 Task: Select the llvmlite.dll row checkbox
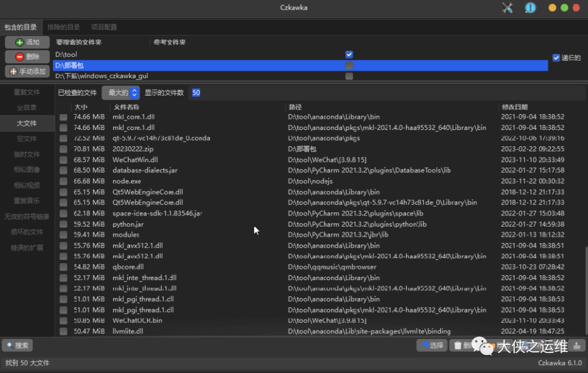coord(63,332)
